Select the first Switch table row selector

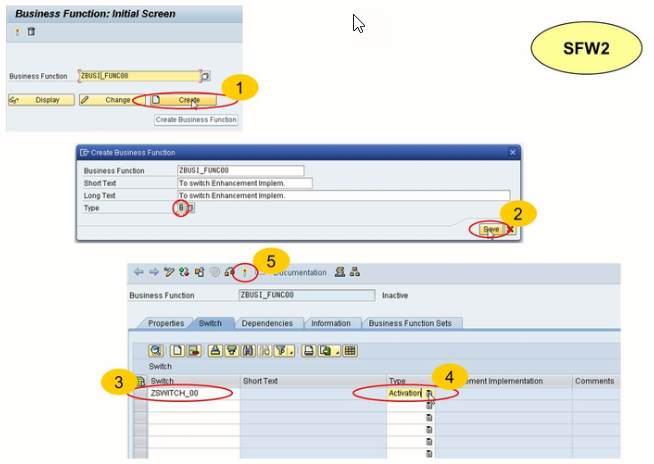point(140,394)
